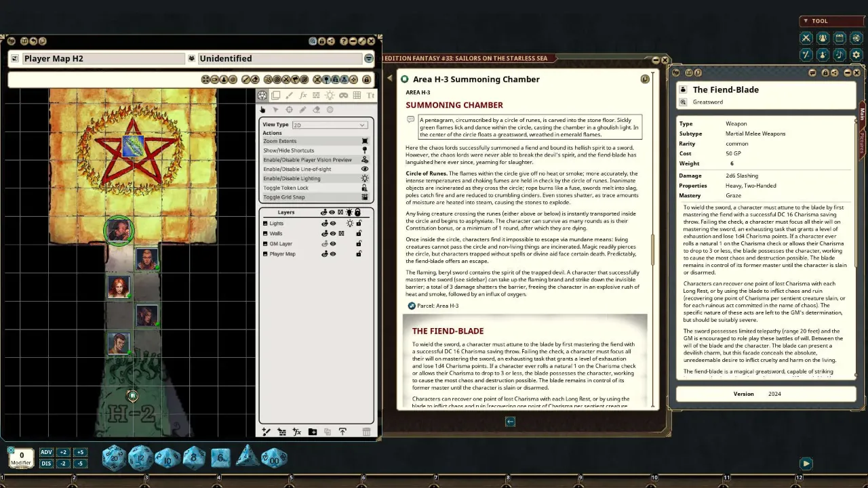The height and width of the screenshot is (488, 868).
Task: Switch to the layers stack tab
Action: (x=276, y=96)
